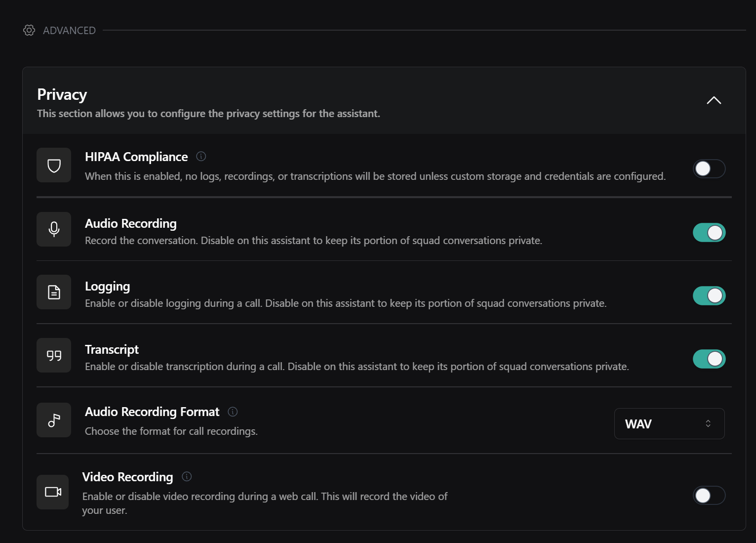The height and width of the screenshot is (543, 756).
Task: Disable the Audio Recording toggle
Action: [x=709, y=233]
